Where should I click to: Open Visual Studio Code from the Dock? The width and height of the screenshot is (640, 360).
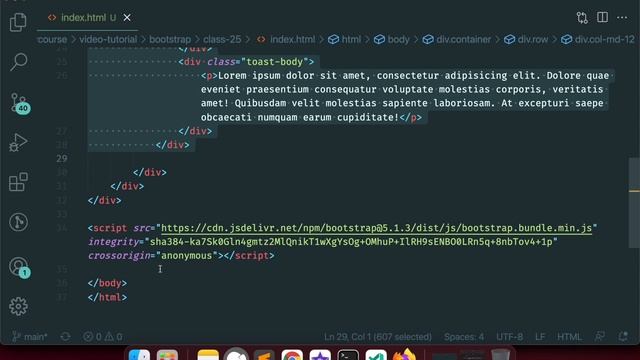click(376, 355)
